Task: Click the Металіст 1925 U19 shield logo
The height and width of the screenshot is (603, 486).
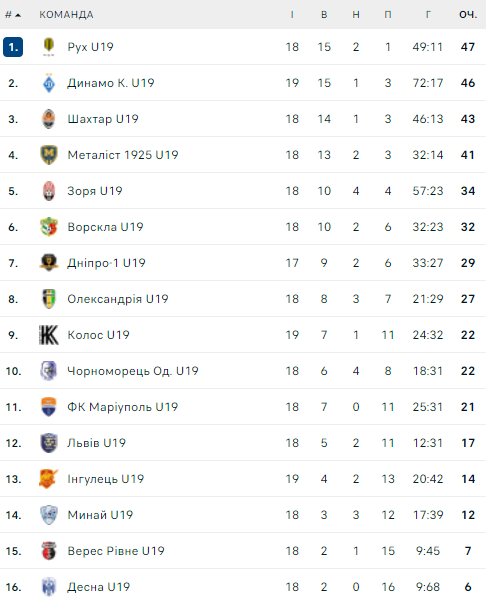Action: click(x=48, y=155)
